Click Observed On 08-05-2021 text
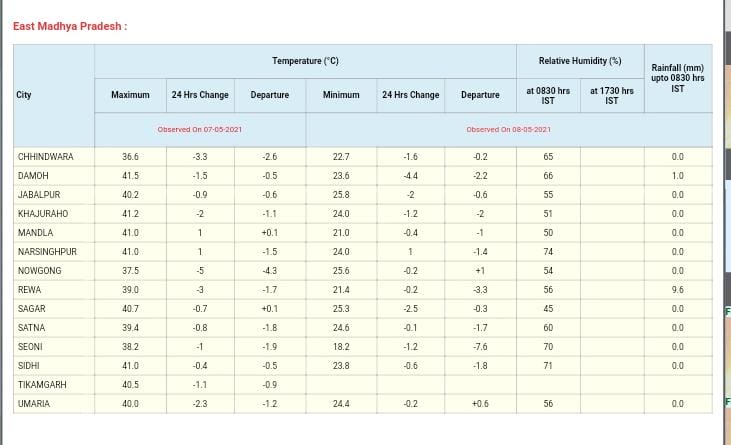 click(508, 130)
